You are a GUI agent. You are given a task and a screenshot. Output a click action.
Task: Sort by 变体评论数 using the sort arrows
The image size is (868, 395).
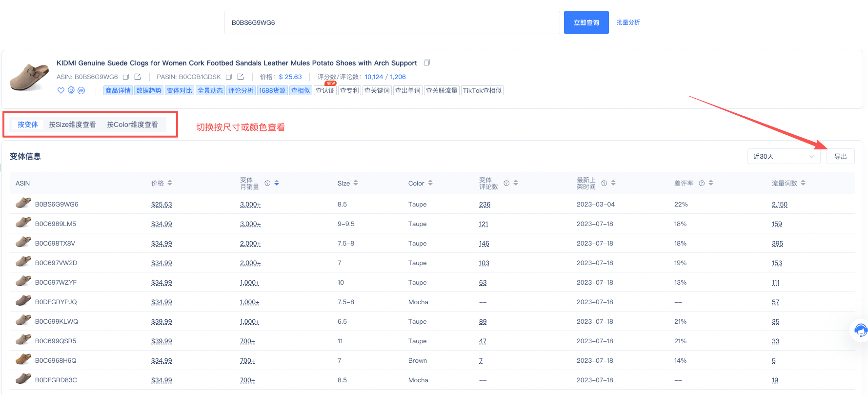[516, 183]
